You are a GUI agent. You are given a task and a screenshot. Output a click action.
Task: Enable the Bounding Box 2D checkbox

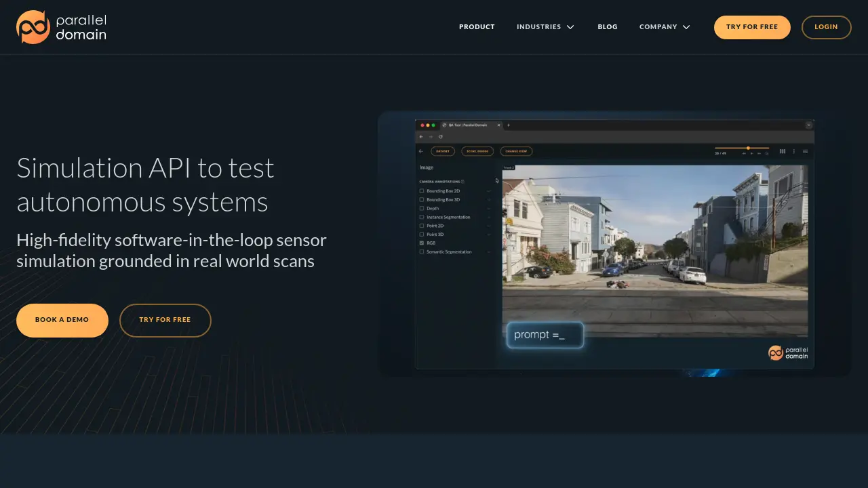pos(422,191)
